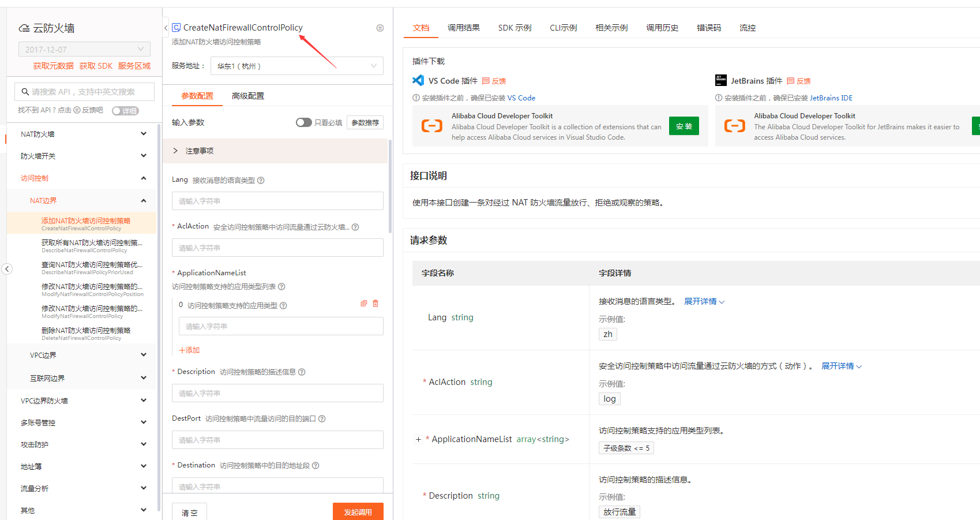This screenshot has width=980, height=520.
Task: Click the 发起调用 button
Action: coord(358,512)
